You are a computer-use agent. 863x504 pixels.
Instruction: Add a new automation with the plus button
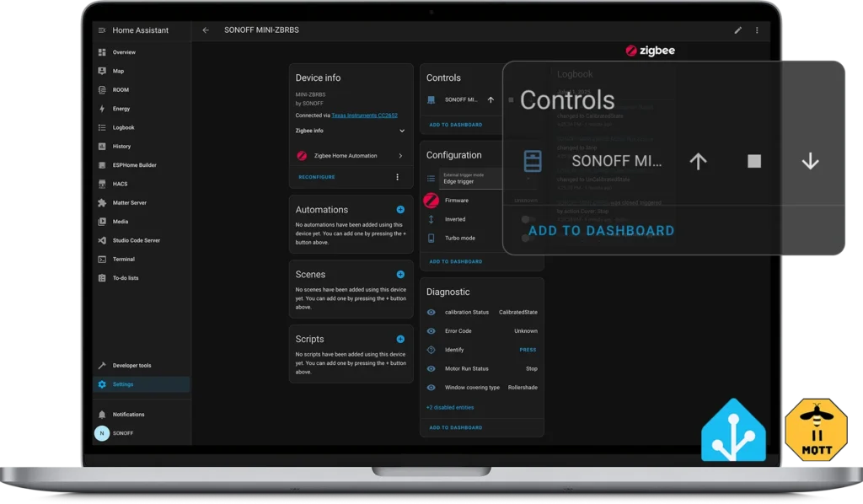click(x=400, y=210)
